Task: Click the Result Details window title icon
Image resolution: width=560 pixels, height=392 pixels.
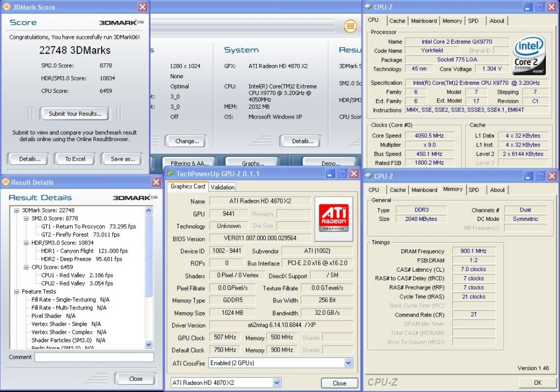Action: coord(5,182)
